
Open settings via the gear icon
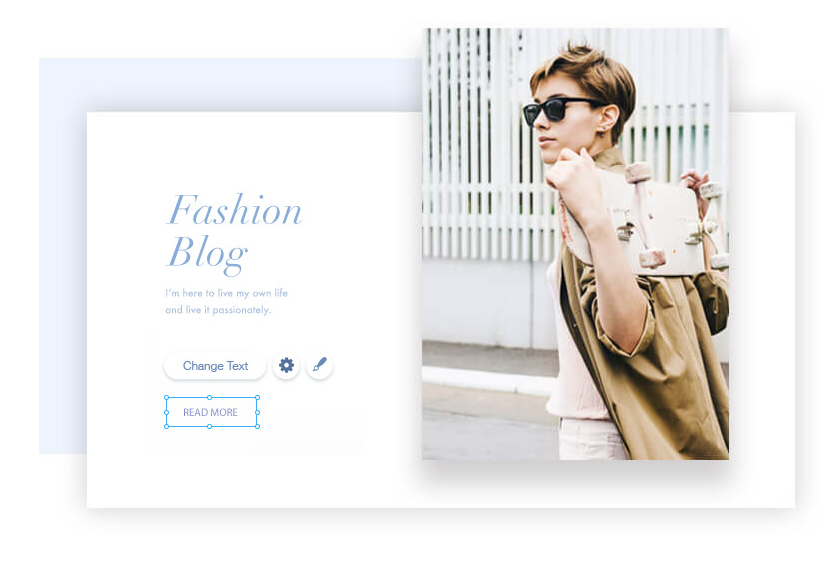[286, 366]
